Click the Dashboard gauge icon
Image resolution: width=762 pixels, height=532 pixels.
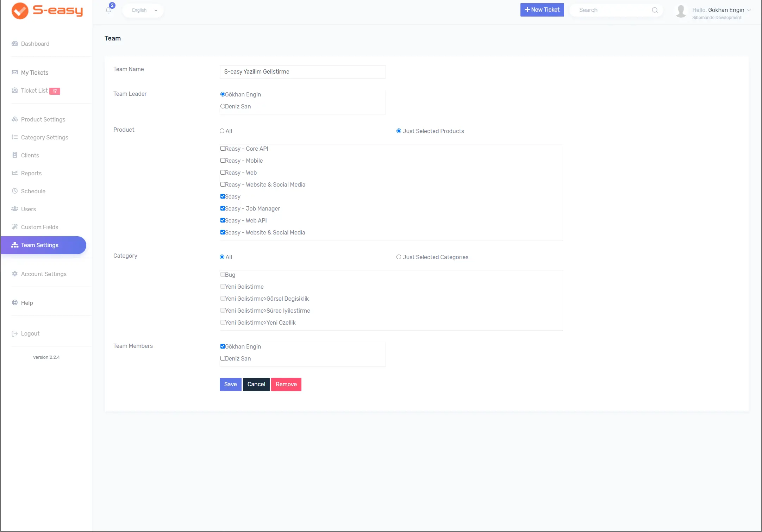pos(15,44)
